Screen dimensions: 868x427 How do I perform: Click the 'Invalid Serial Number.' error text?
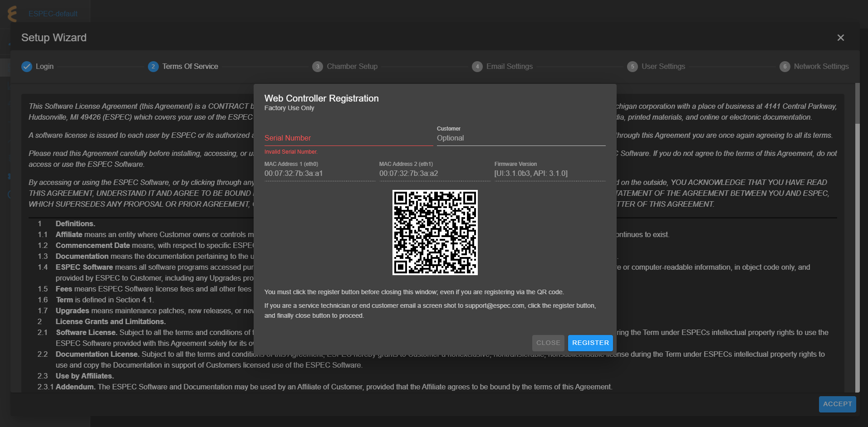point(291,152)
